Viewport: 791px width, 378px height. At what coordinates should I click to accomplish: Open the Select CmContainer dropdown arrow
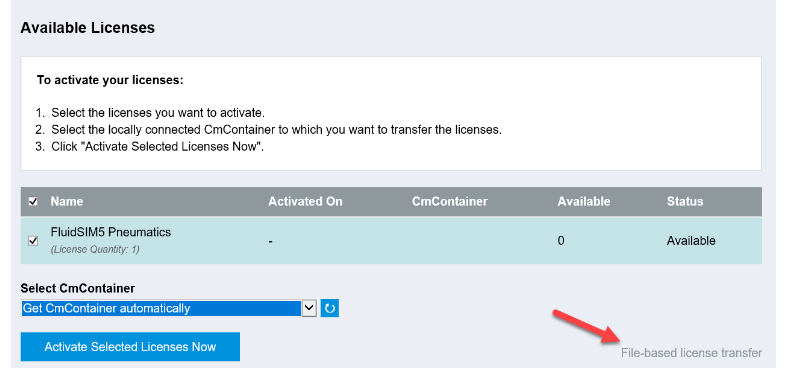point(309,308)
